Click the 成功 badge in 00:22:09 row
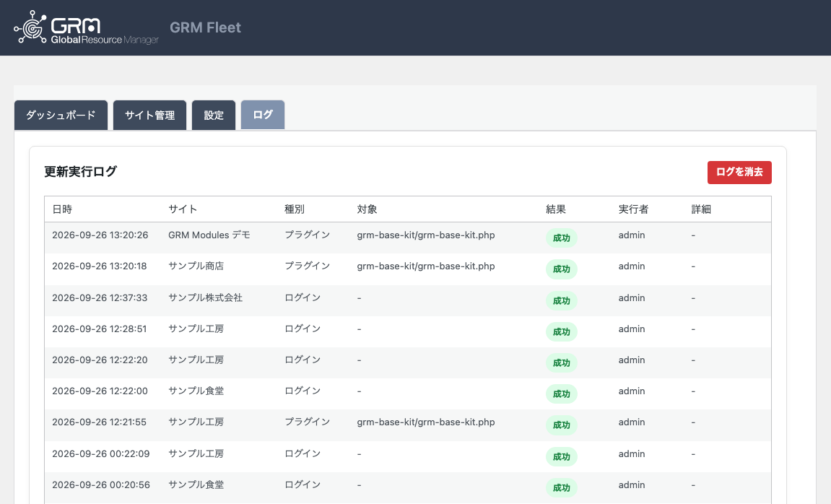This screenshot has width=831, height=504. (x=561, y=456)
